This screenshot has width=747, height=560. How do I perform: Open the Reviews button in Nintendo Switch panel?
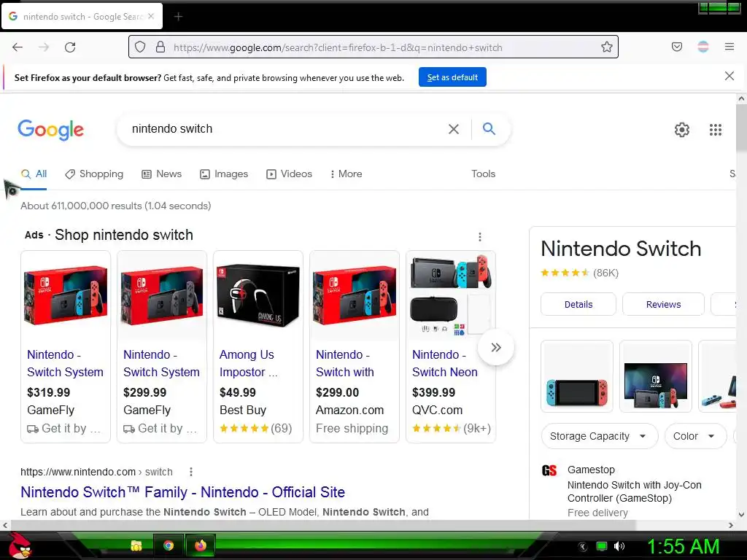[x=663, y=304]
